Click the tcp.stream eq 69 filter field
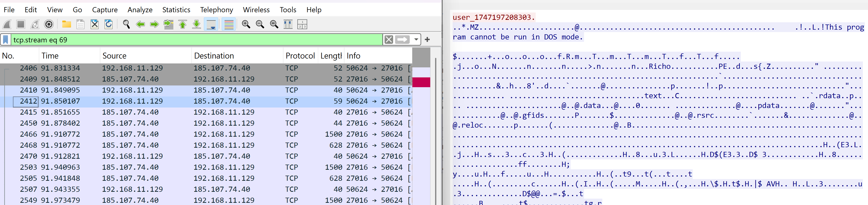The width and height of the screenshot is (868, 205). point(195,40)
